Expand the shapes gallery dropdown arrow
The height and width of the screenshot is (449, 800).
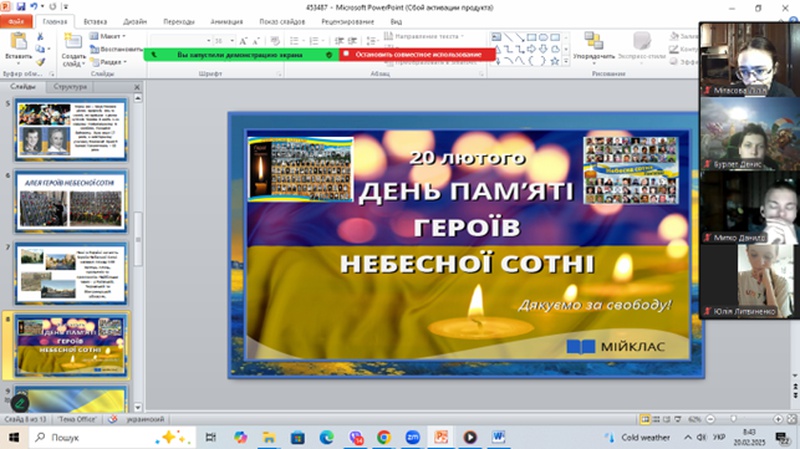point(566,60)
